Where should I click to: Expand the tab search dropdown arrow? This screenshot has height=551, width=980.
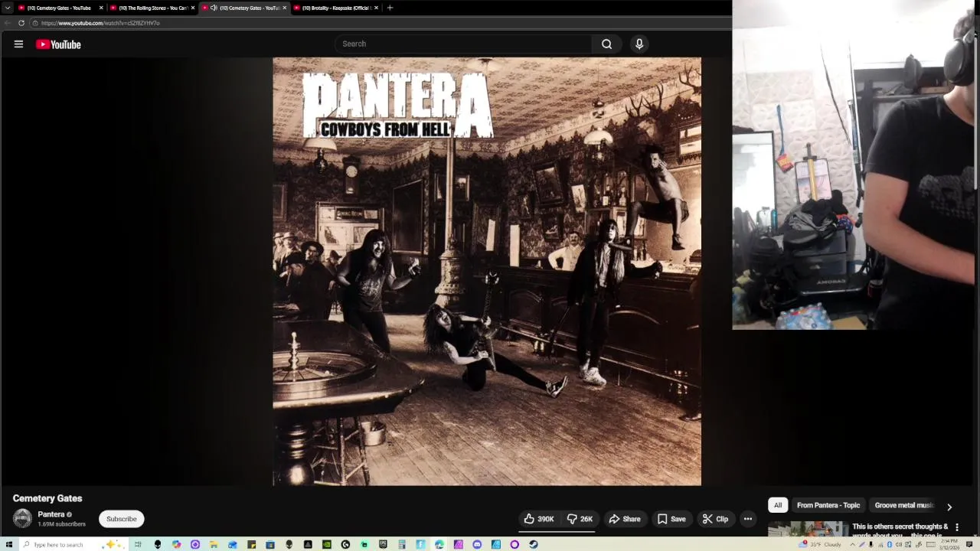8,8
